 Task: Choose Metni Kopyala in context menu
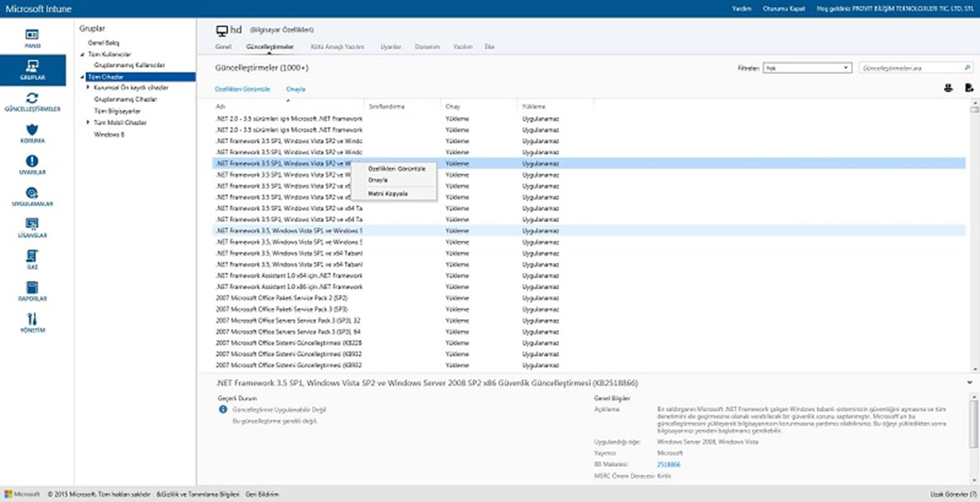(x=387, y=194)
